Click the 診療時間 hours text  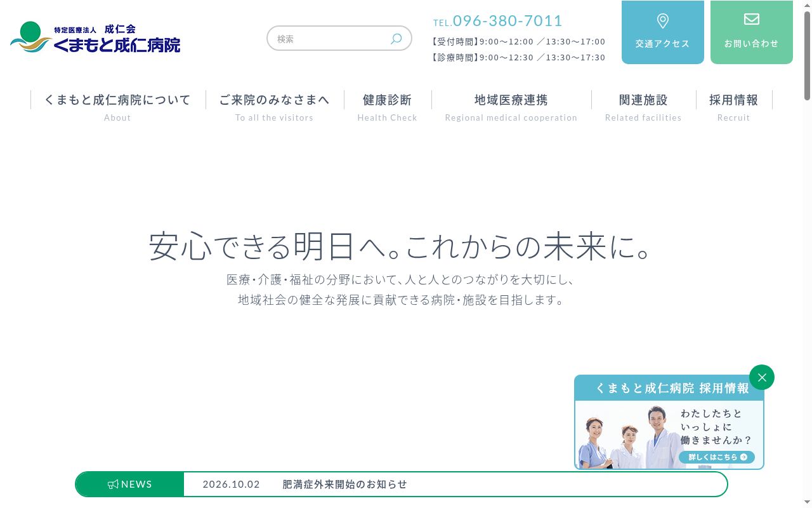[x=518, y=57]
